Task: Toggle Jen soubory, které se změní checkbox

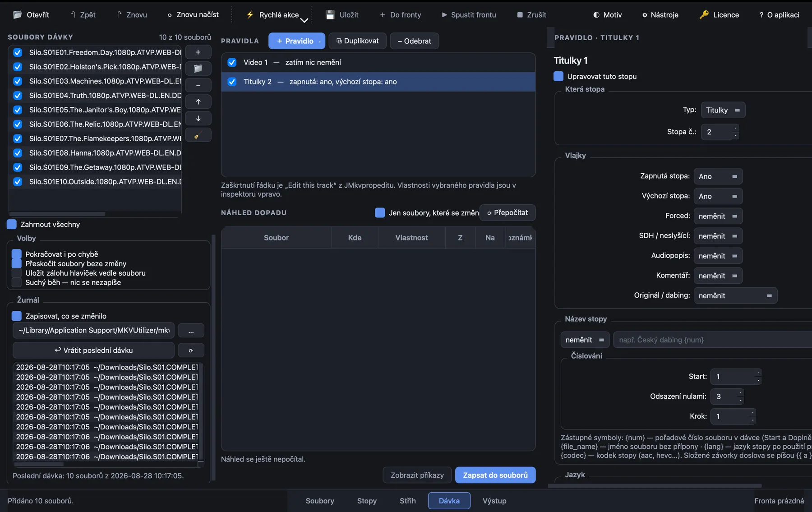Action: pyautogui.click(x=380, y=212)
